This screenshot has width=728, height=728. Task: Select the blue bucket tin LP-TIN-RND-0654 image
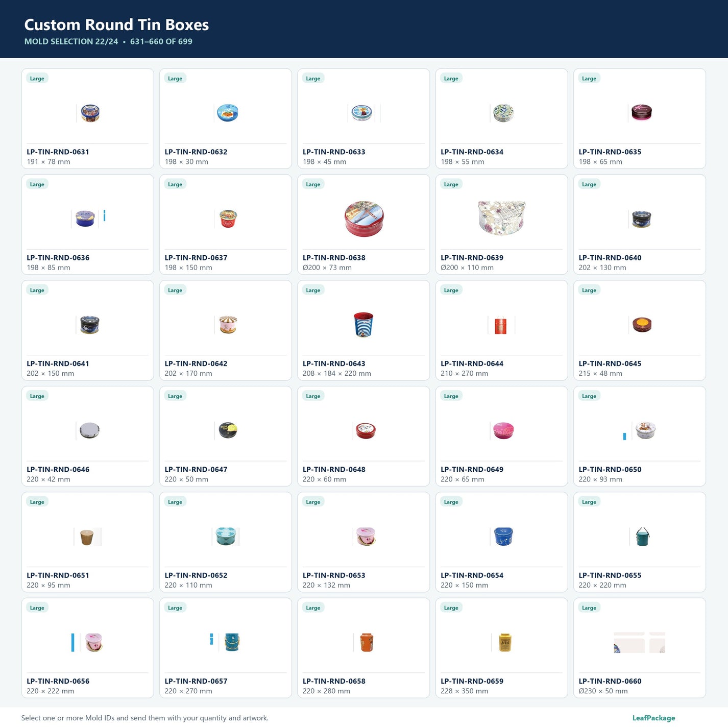(503, 537)
